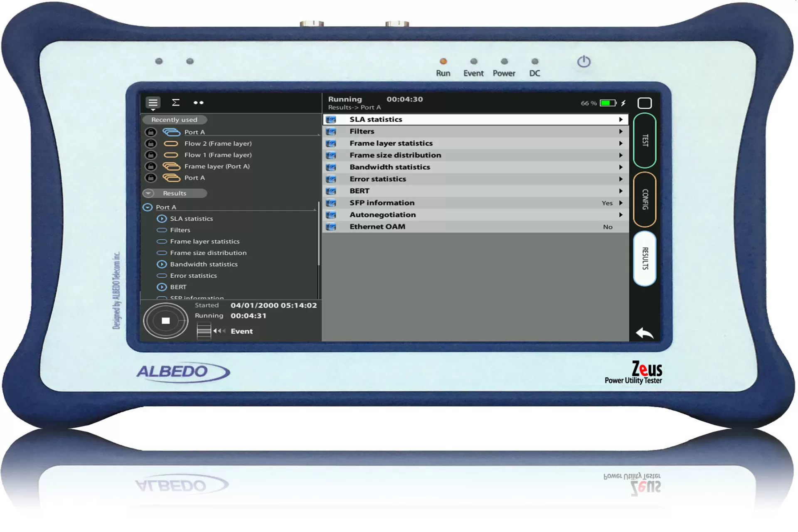Expand Error statistics arrow
The width and height of the screenshot is (798, 532).
[x=621, y=179]
